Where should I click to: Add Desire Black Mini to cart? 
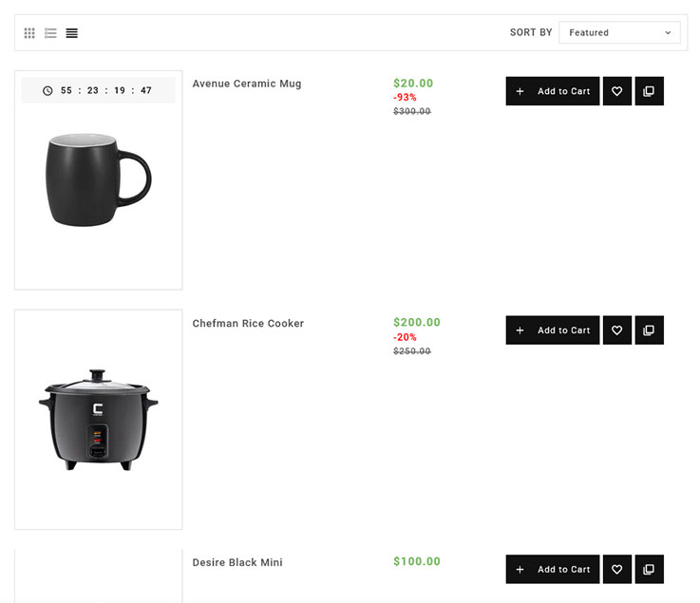[x=553, y=570]
